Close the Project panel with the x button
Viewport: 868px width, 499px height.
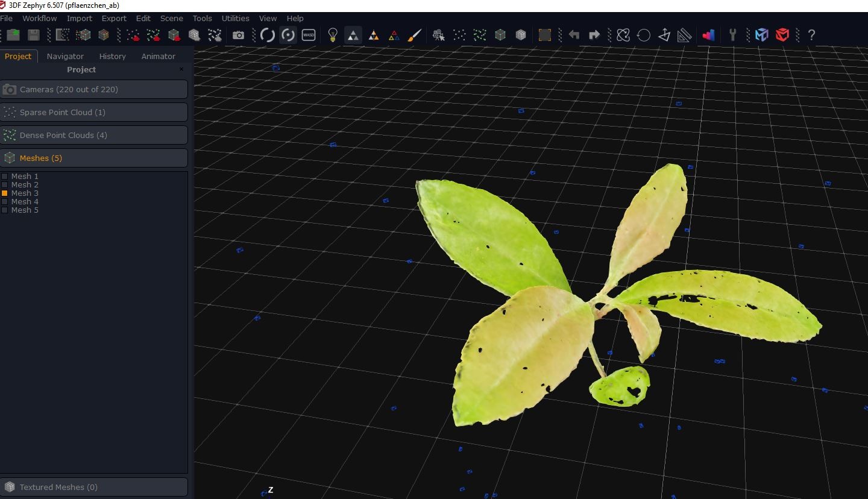click(x=181, y=69)
